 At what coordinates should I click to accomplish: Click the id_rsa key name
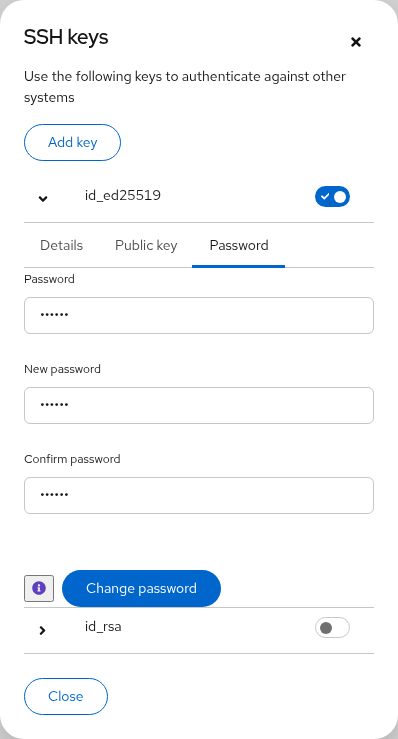tap(103, 627)
